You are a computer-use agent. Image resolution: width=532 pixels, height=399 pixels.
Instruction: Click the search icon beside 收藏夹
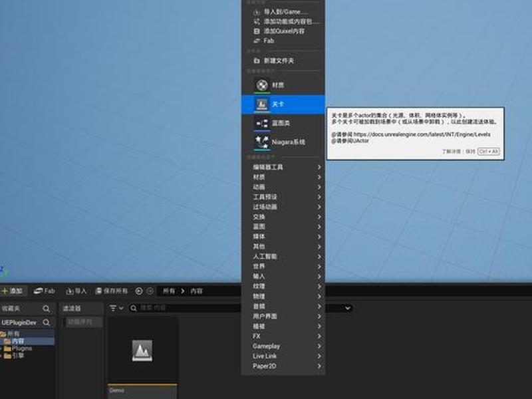(47, 309)
